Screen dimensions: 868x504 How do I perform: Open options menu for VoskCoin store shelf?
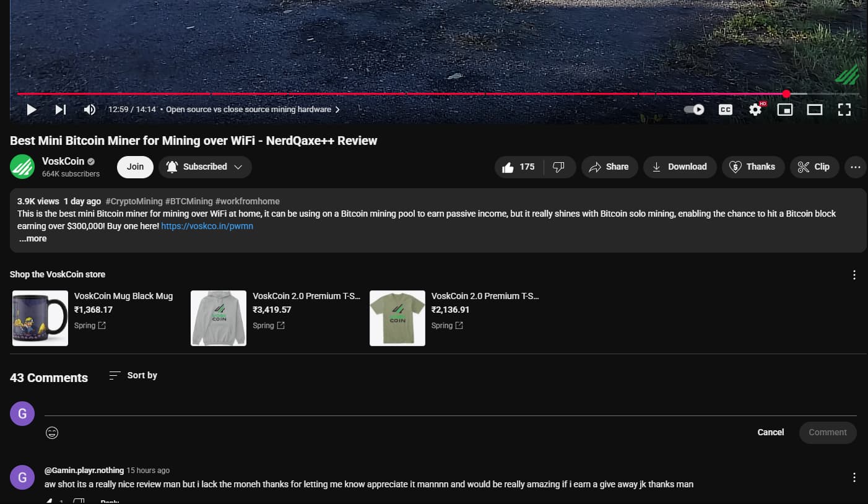pos(854,275)
